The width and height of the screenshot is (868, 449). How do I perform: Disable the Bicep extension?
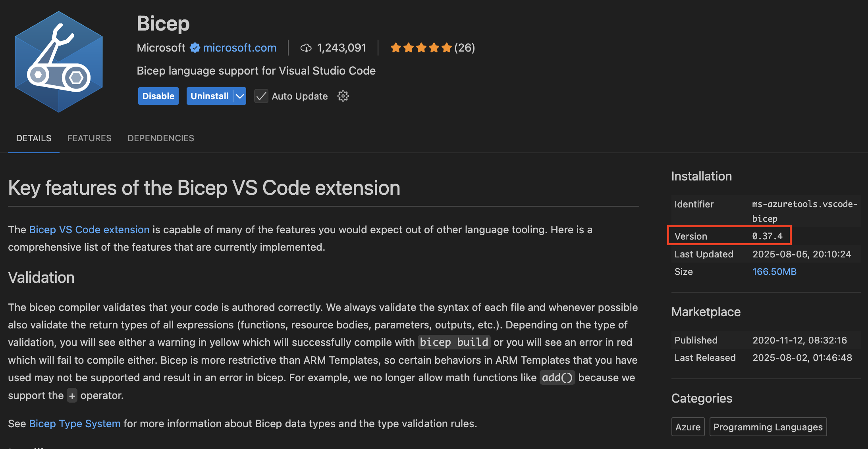coord(158,96)
